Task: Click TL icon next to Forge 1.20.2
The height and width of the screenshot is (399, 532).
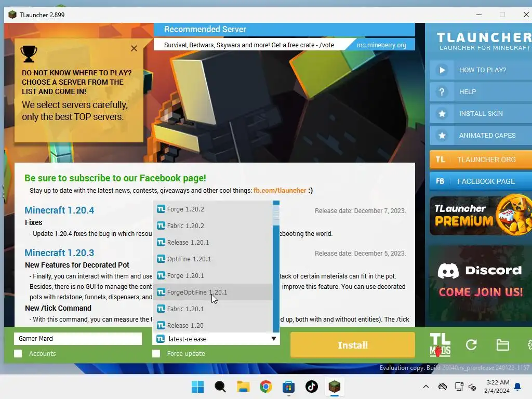Action: (x=161, y=209)
